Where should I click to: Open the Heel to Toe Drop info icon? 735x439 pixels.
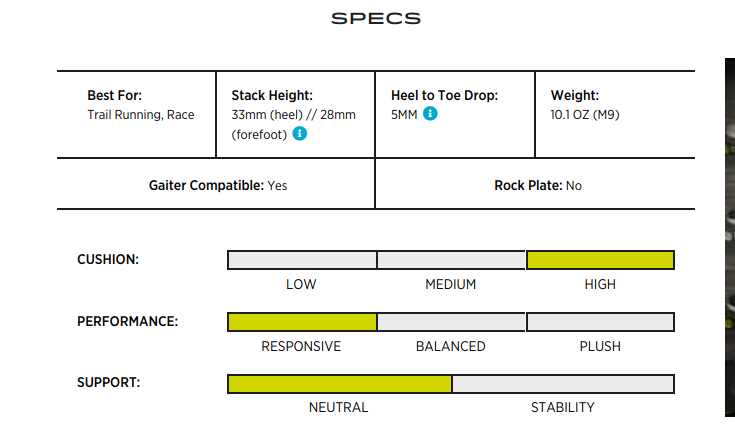431,114
